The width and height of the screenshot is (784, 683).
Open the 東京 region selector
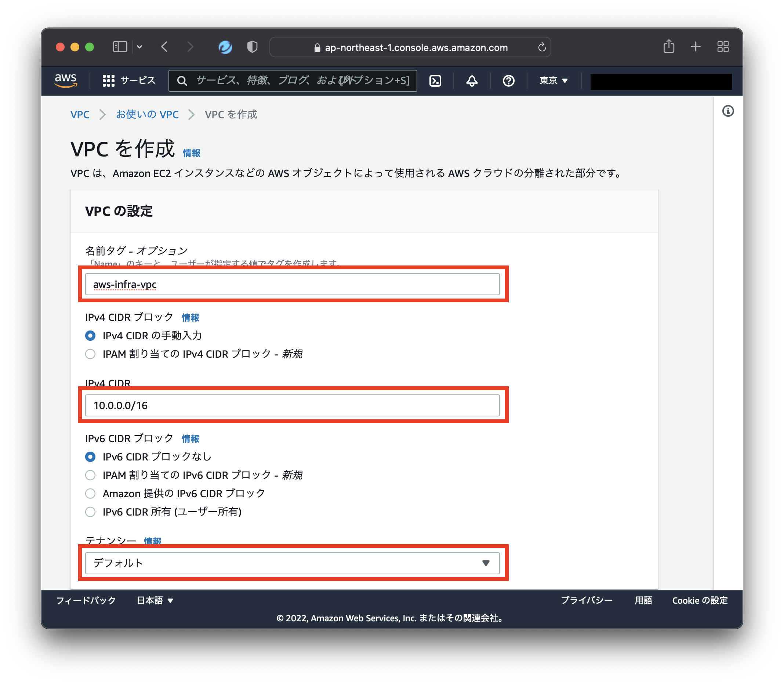tap(553, 80)
